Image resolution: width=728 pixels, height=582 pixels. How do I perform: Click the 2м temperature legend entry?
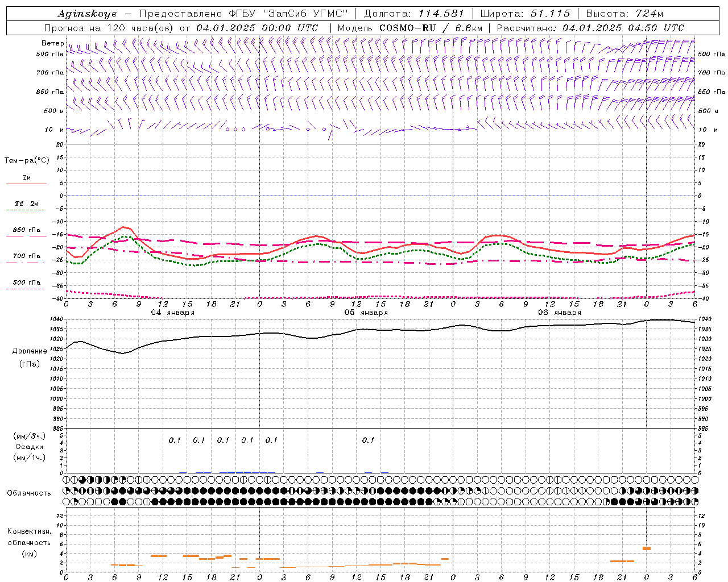pyautogui.click(x=27, y=178)
